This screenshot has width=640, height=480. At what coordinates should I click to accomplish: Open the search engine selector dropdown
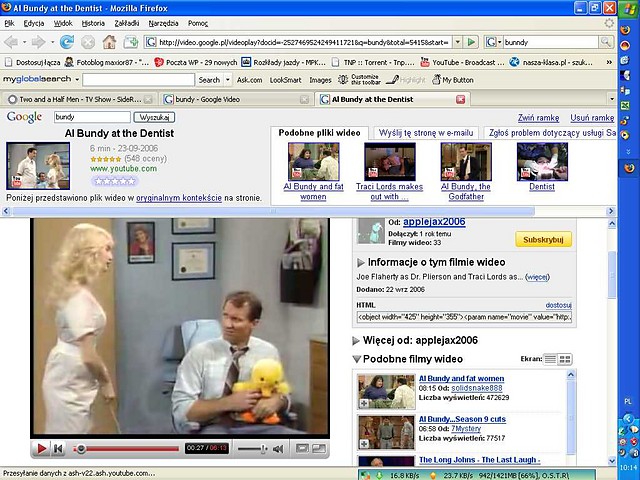(x=500, y=42)
